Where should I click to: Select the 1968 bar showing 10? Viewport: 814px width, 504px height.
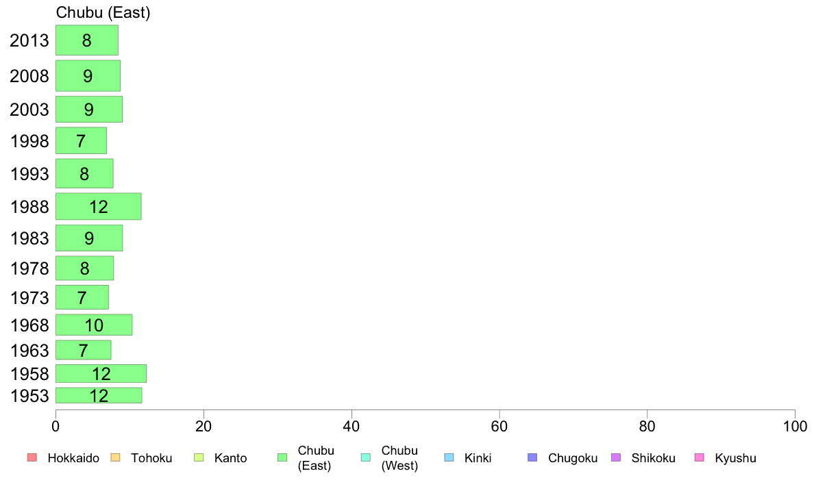coord(94,325)
